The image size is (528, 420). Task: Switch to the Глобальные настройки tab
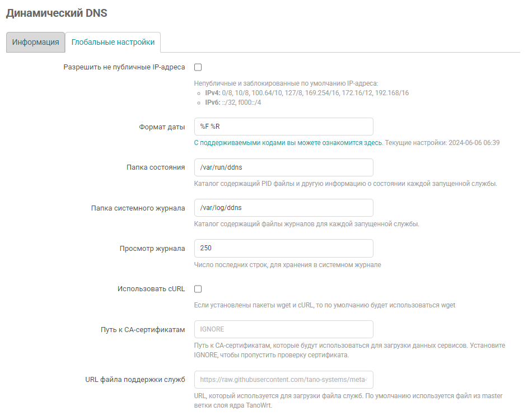113,42
